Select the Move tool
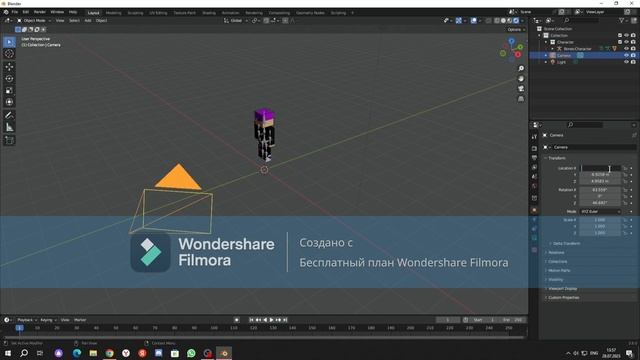This screenshot has width=640, height=360. tap(9, 67)
